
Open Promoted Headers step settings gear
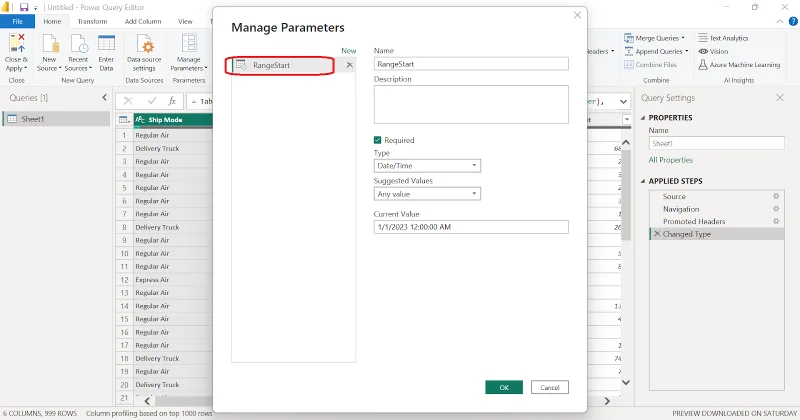click(x=776, y=221)
